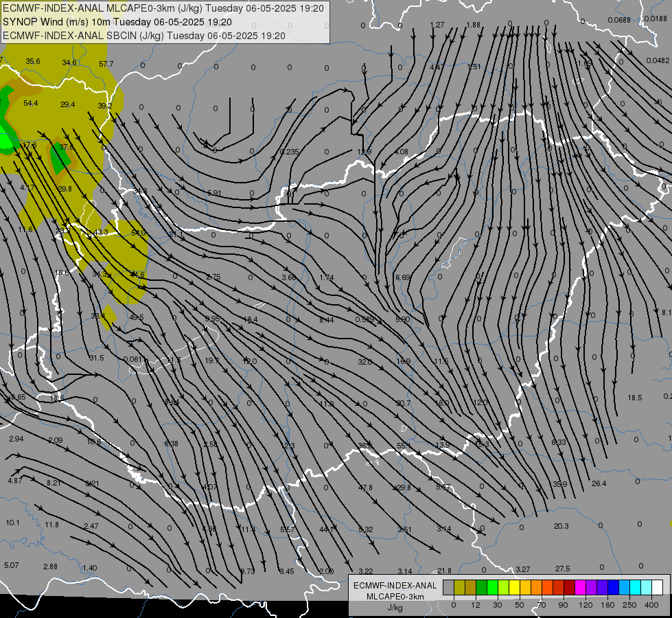Click the '20.7' value on the map
The width and height of the screenshot is (672, 618).
coord(404,403)
